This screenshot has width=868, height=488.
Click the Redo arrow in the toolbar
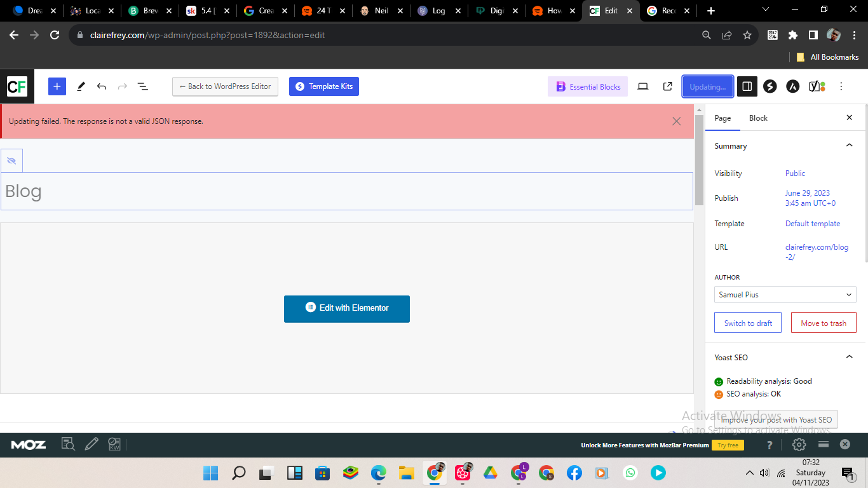(x=121, y=86)
